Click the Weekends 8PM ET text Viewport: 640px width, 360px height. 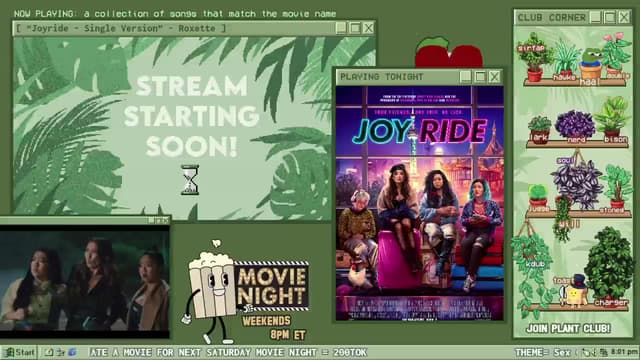pos(274,328)
